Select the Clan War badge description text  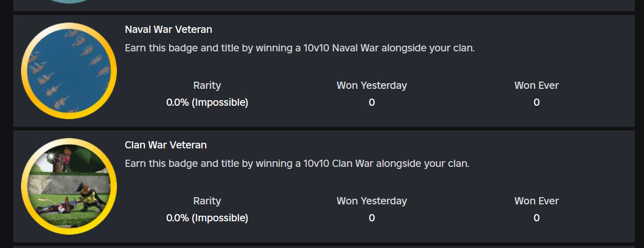[297, 164]
